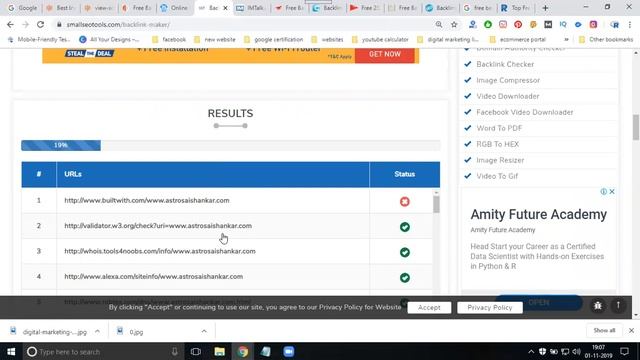The height and width of the screenshot is (360, 640).
Task: Click page vertical scrollbar thumb
Action: (x=636, y=127)
